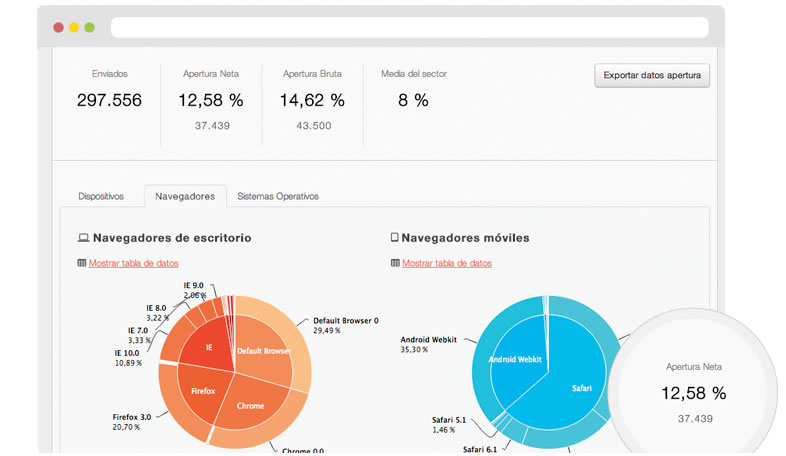Viewport: 786px width, 456px height.
Task: Click the browser address bar field
Action: 410,27
